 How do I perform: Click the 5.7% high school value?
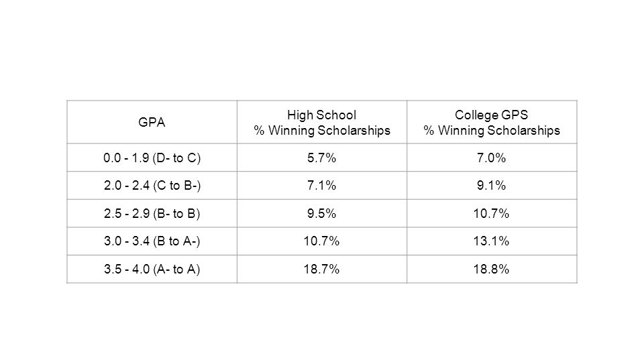pyautogui.click(x=322, y=158)
